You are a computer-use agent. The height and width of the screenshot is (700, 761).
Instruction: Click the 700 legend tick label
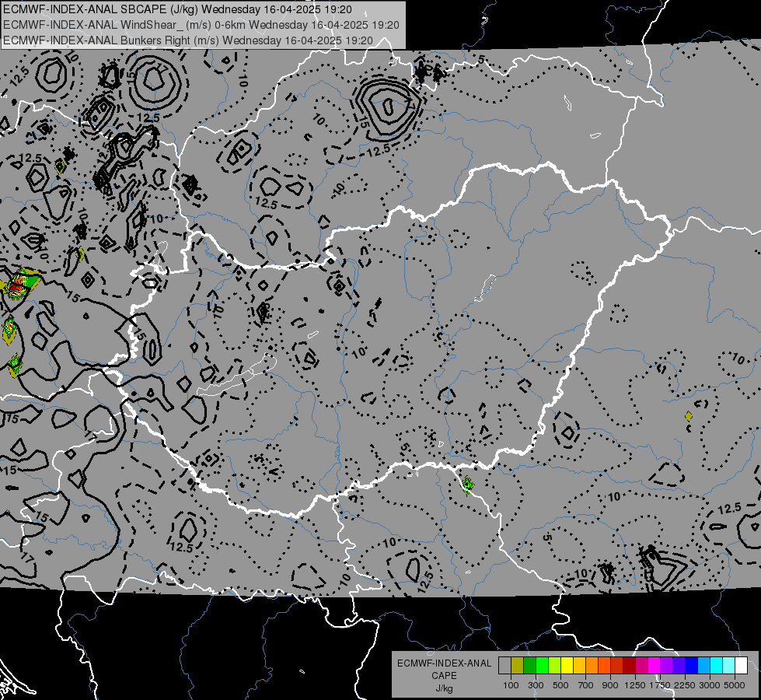click(586, 685)
